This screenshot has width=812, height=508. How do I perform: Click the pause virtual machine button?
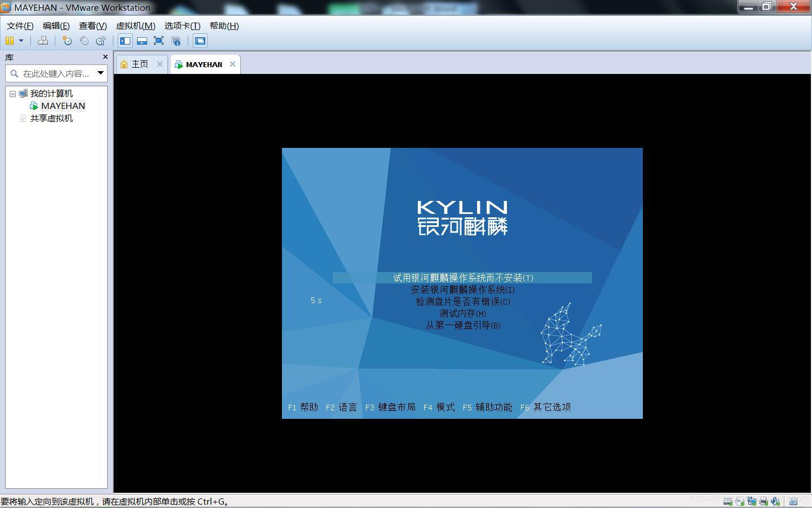point(10,41)
